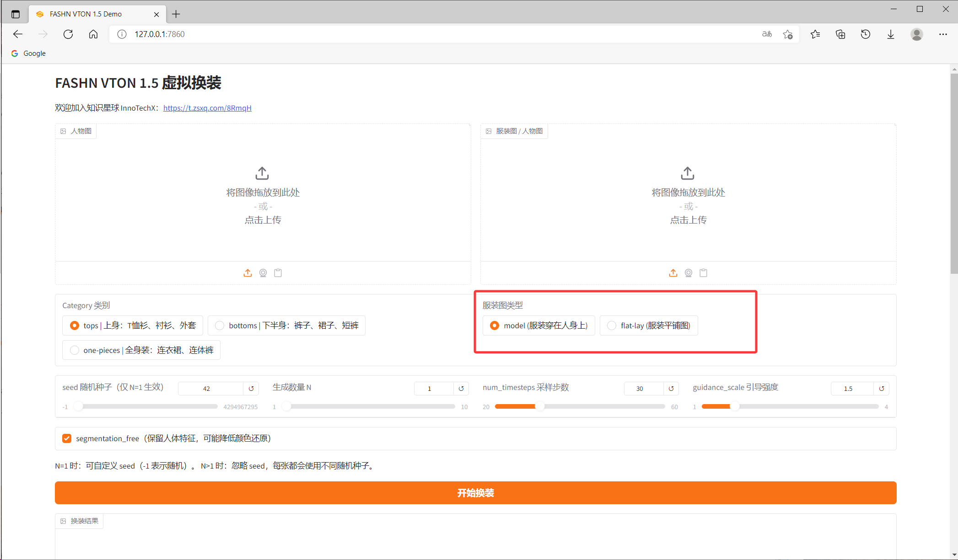Click upload icon under 人物图 panel

248,273
